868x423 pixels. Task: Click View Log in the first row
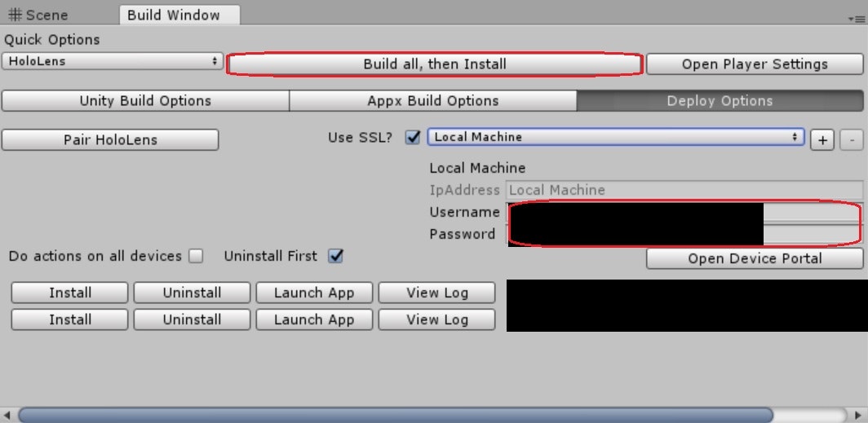[x=436, y=293]
